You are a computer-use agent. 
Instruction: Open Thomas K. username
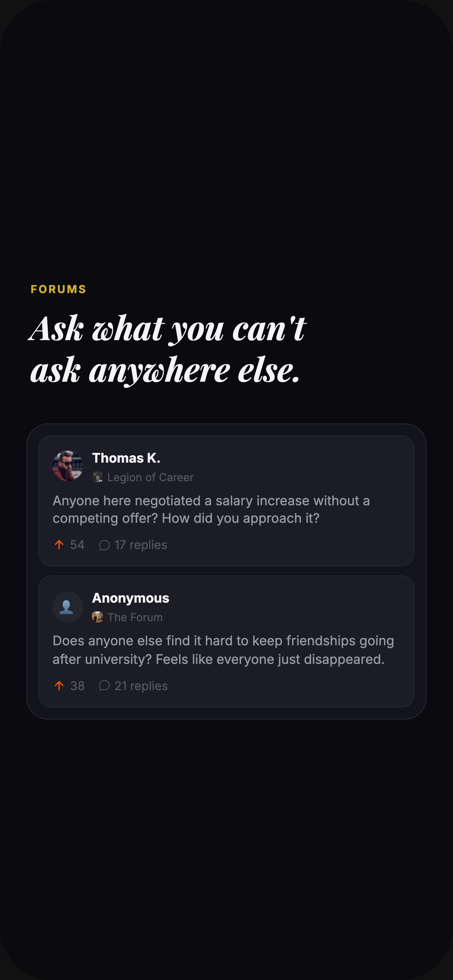(x=126, y=458)
